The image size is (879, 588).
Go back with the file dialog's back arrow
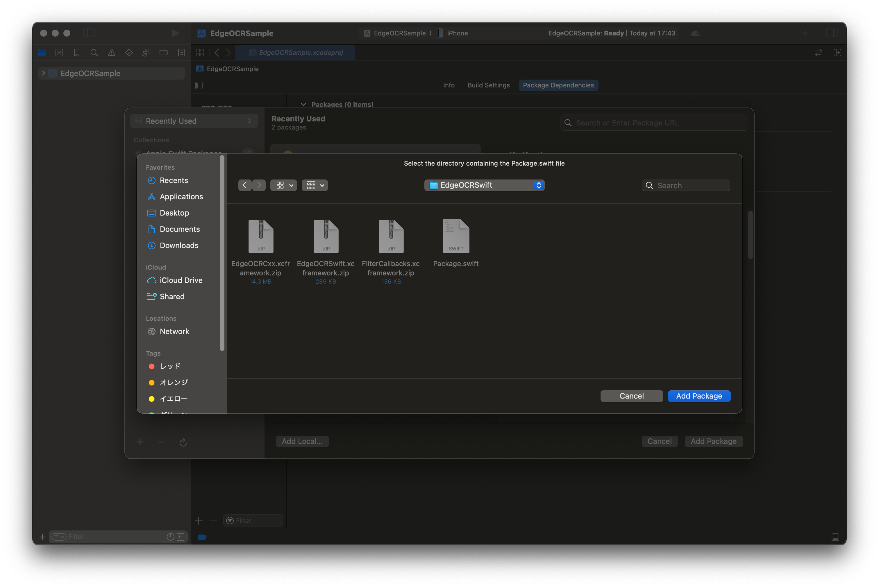pyautogui.click(x=245, y=185)
